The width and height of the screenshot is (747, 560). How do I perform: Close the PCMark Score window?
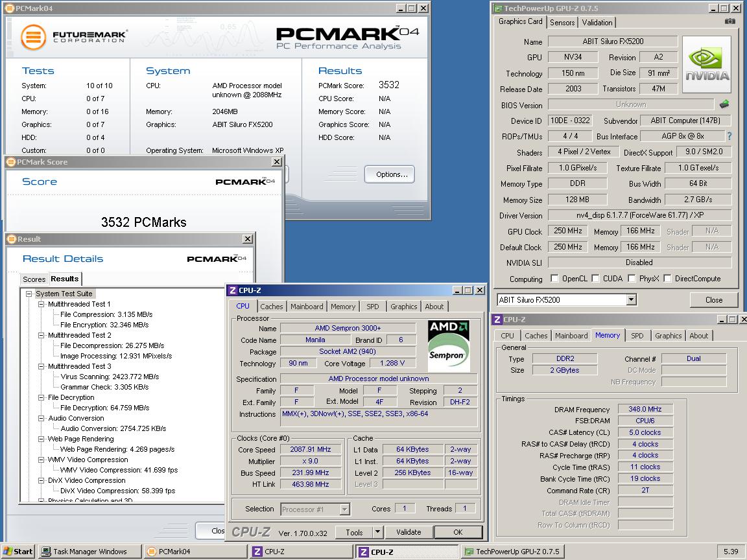[277, 162]
